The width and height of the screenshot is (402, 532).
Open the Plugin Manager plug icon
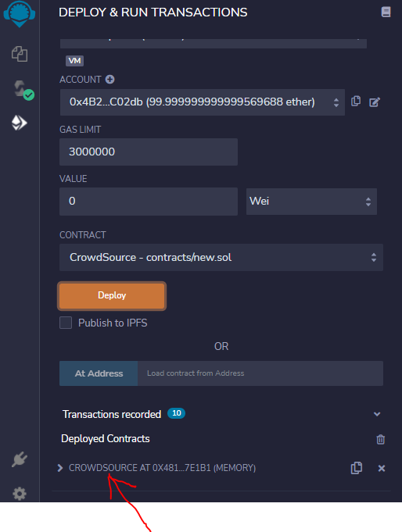pyautogui.click(x=20, y=459)
